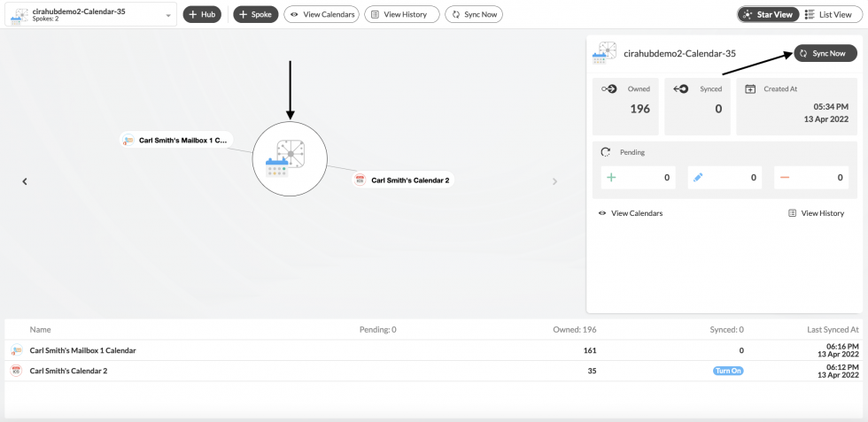Click the Created At calendar icon

click(750, 88)
